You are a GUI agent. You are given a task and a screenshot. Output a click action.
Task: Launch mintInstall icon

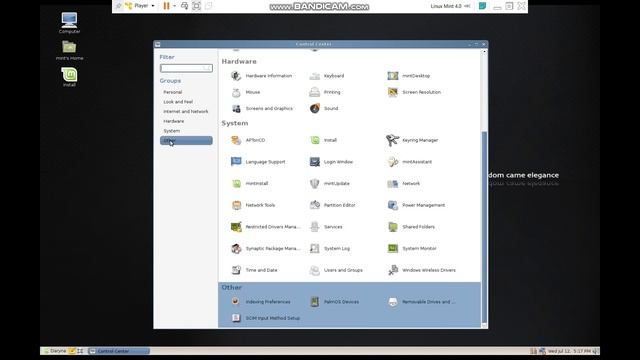pyautogui.click(x=236, y=183)
